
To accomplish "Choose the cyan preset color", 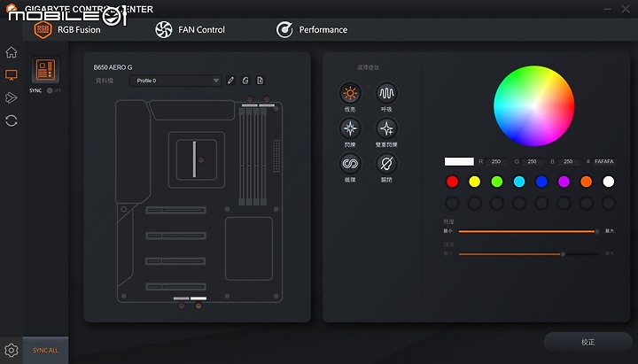I will pyautogui.click(x=519, y=182).
